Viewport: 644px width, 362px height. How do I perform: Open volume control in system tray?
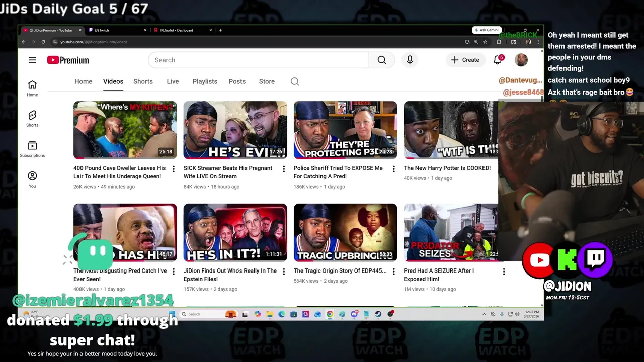pos(517,314)
